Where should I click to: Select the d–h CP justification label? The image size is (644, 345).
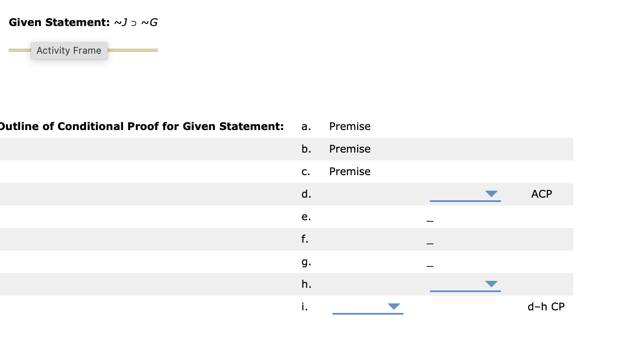tap(546, 306)
